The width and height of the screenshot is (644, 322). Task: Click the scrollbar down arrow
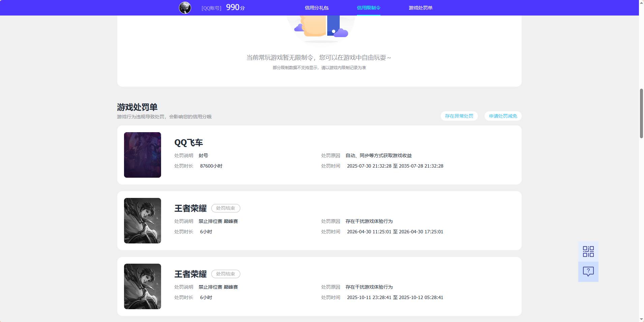tap(641, 319)
